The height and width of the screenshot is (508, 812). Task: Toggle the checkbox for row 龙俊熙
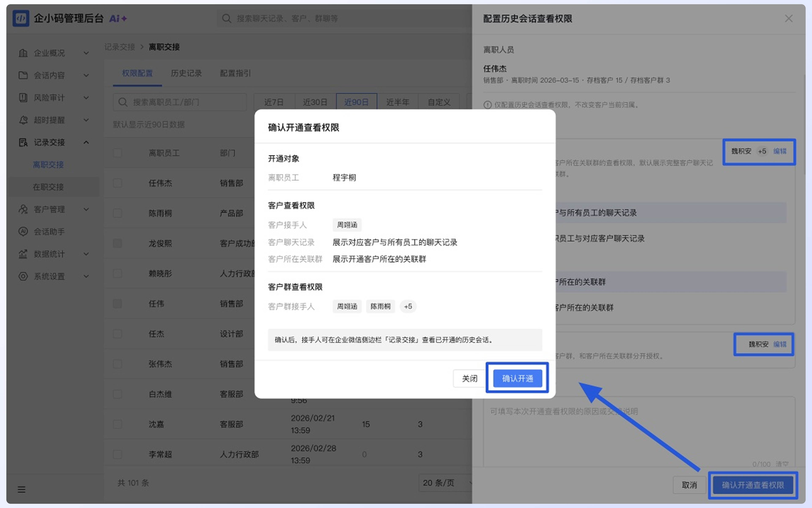tap(117, 243)
